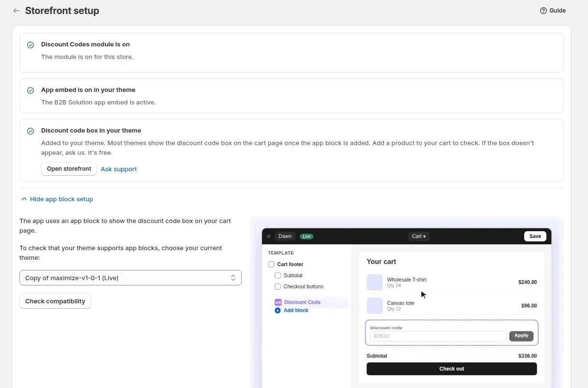Click Save in the Dawn preview
This screenshot has width=588, height=388.
click(535, 236)
